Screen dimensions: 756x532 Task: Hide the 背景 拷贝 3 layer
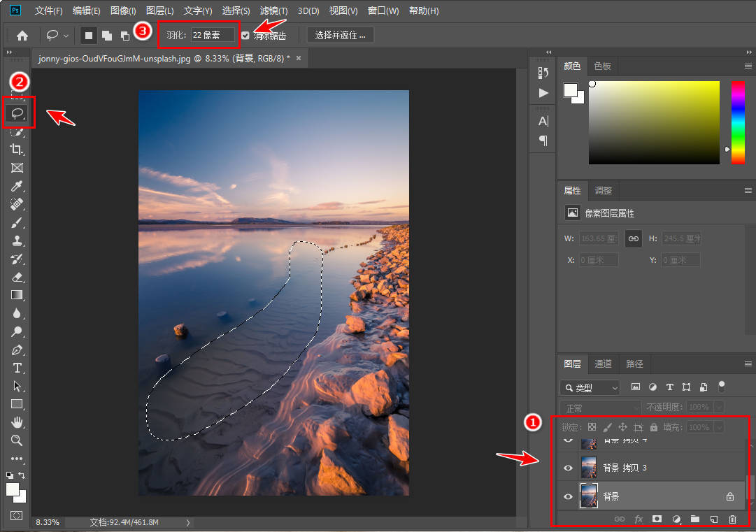[568, 468]
